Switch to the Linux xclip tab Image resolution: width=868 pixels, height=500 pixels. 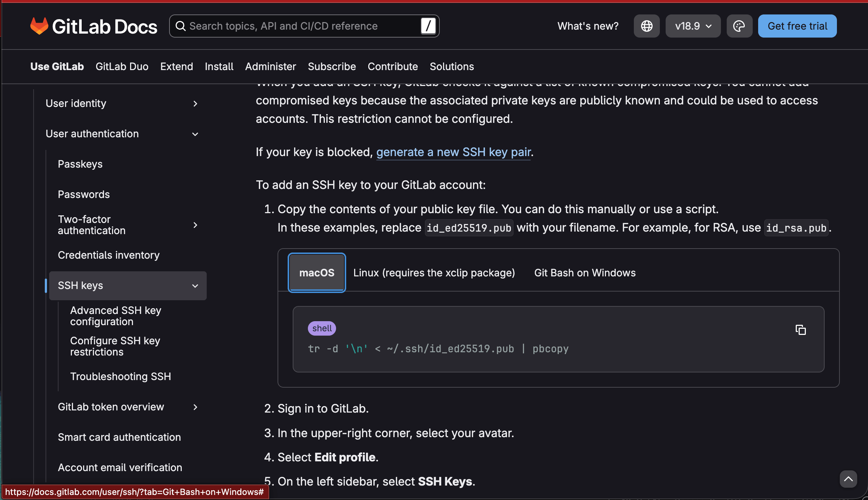434,273
